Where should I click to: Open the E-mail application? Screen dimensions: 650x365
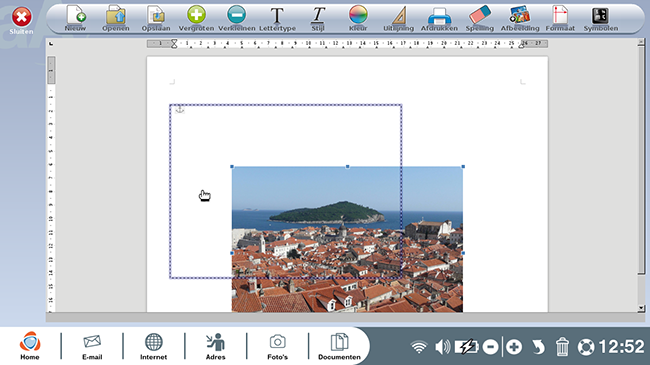pos(92,346)
